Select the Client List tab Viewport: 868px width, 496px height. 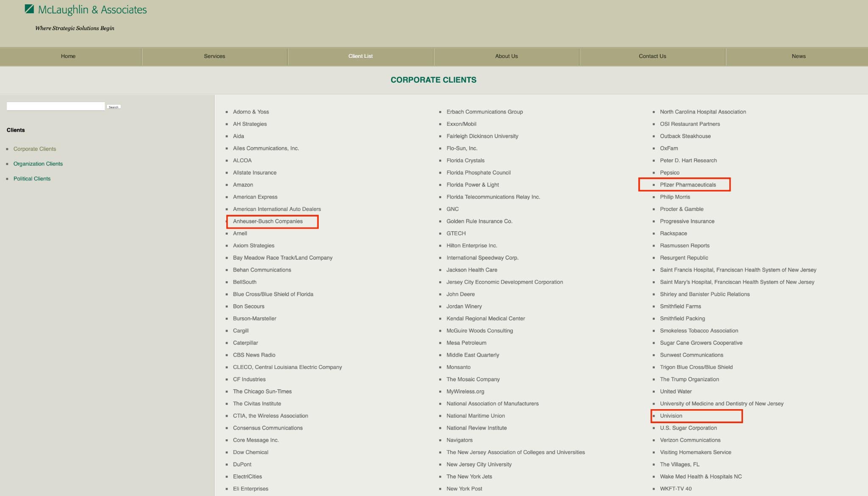[360, 56]
